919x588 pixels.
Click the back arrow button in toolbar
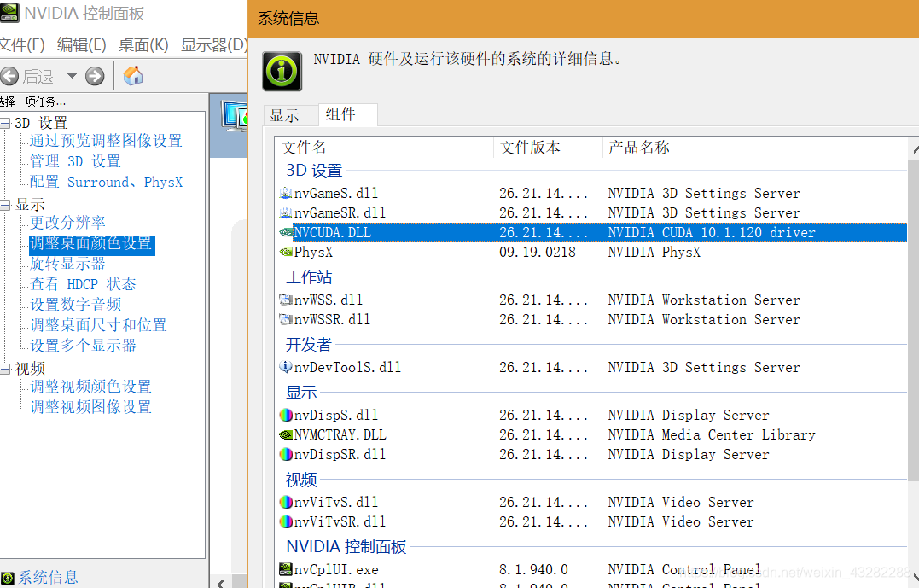tap(9, 76)
